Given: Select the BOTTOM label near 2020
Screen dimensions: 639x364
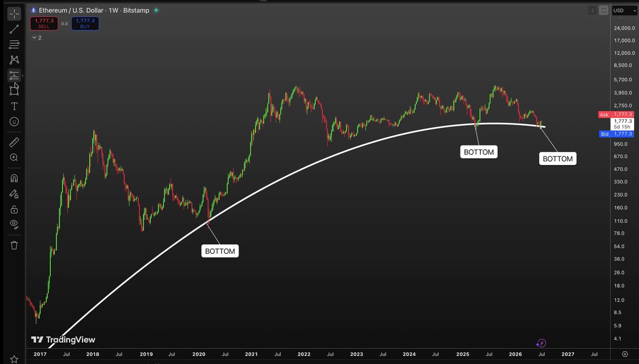Looking at the screenshot, I should (x=220, y=251).
